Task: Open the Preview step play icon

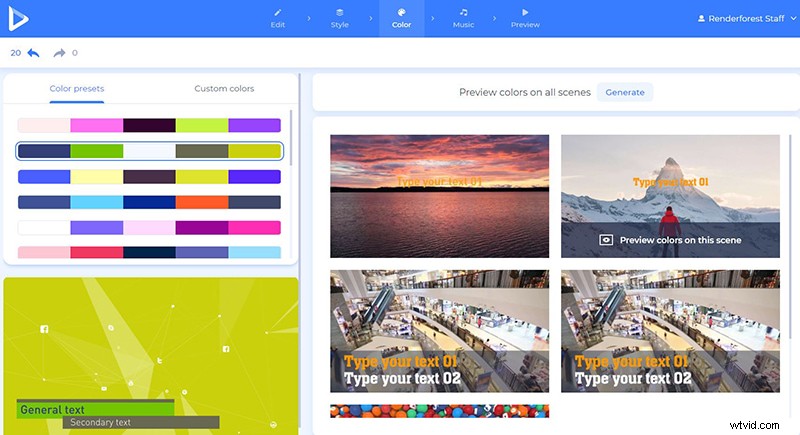Action: point(525,12)
